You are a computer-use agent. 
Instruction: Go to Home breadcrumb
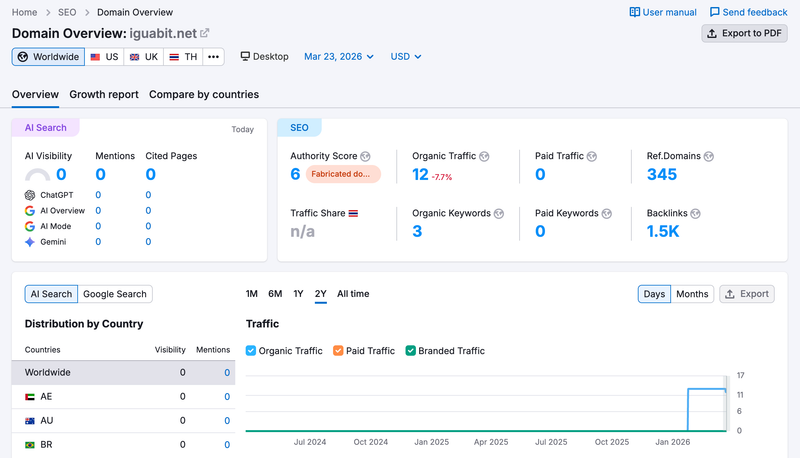coord(24,12)
